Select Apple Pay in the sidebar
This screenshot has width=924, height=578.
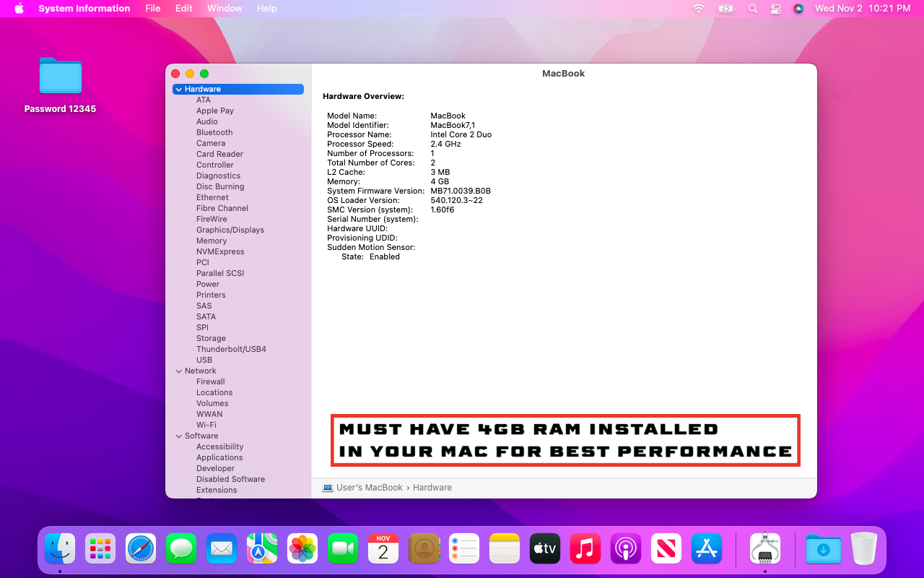coord(215,111)
